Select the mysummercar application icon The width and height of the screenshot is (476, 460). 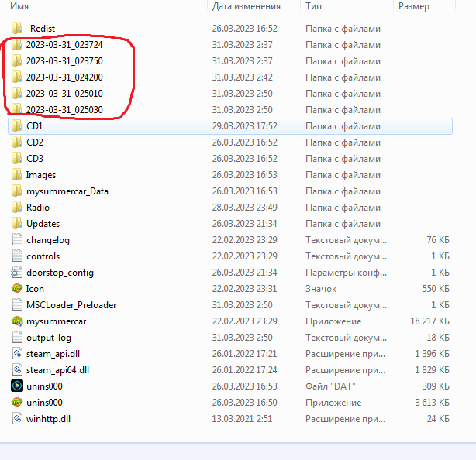click(x=17, y=321)
